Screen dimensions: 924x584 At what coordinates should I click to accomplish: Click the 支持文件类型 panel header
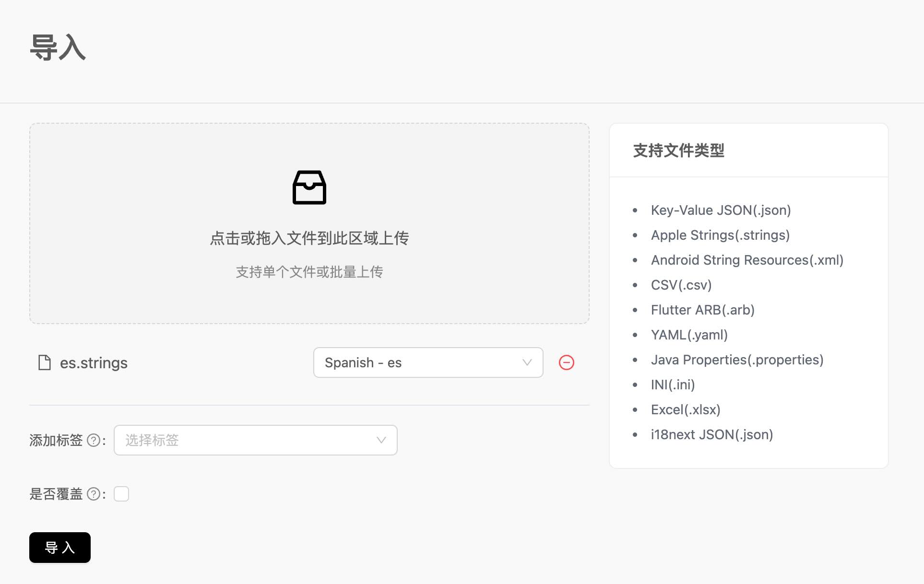[x=679, y=151]
